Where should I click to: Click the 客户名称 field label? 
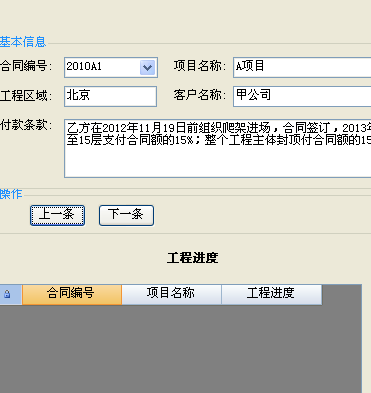(199, 95)
